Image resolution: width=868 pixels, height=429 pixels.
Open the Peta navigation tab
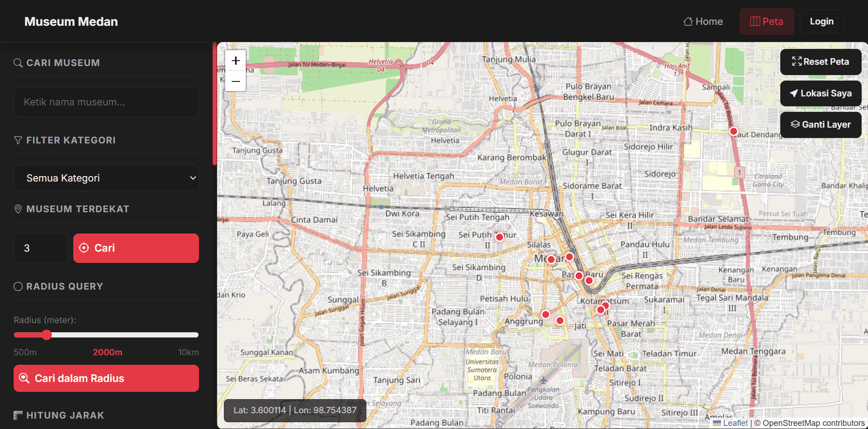click(x=767, y=21)
